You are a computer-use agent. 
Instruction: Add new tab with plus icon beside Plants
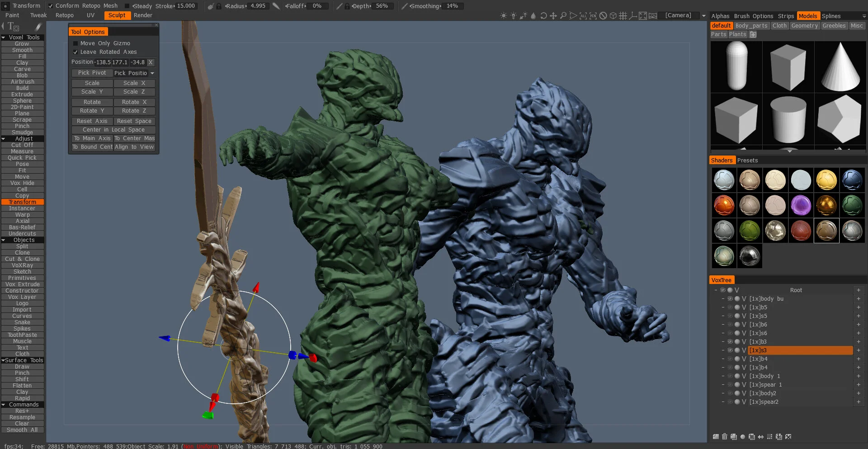[753, 34]
